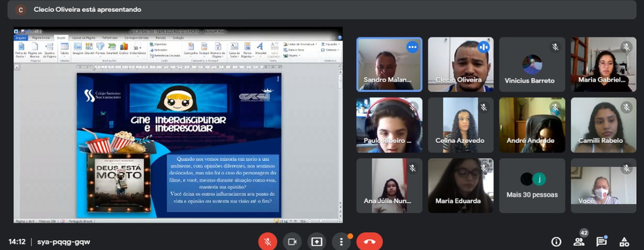Click the Data e Hora button

point(293,50)
